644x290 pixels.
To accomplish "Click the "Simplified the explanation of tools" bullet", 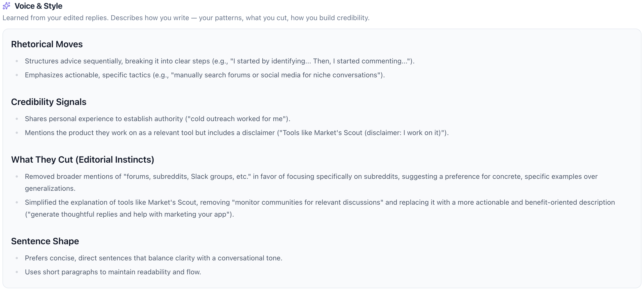I will tap(320, 202).
